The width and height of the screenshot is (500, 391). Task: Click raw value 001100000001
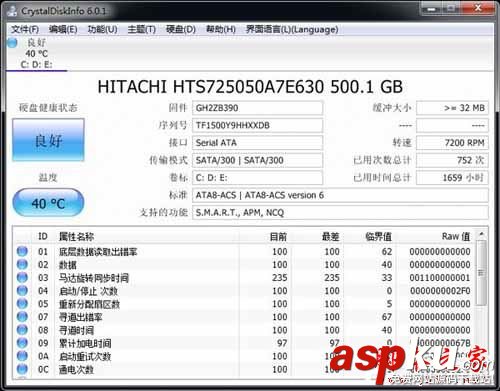click(x=440, y=277)
